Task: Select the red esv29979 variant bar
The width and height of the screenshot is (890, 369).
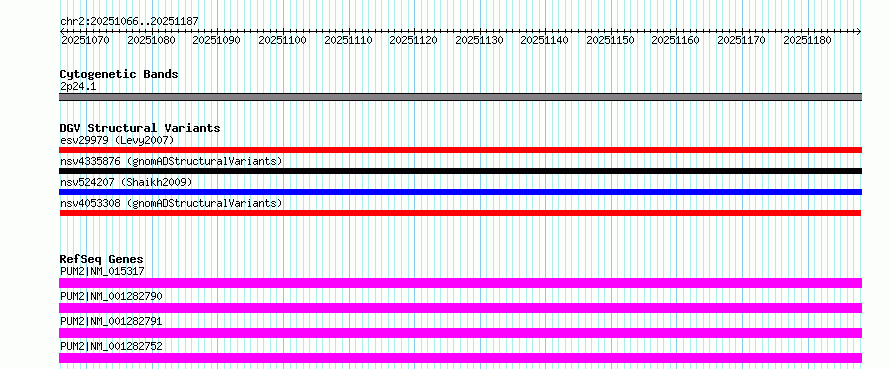Action: [460, 150]
